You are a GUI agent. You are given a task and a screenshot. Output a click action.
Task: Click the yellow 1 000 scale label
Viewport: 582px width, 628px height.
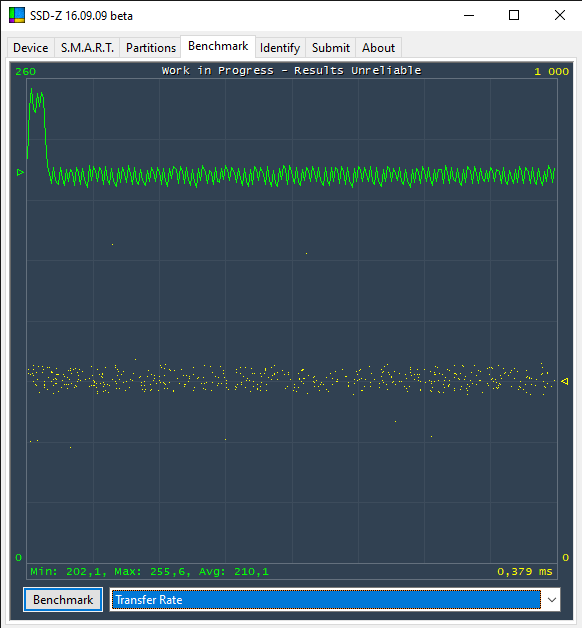552,72
